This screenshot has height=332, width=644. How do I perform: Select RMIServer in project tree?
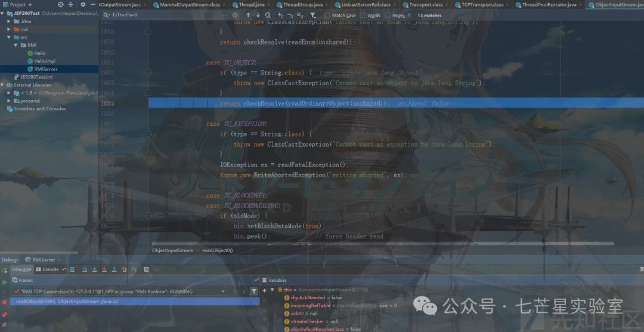tap(45, 69)
